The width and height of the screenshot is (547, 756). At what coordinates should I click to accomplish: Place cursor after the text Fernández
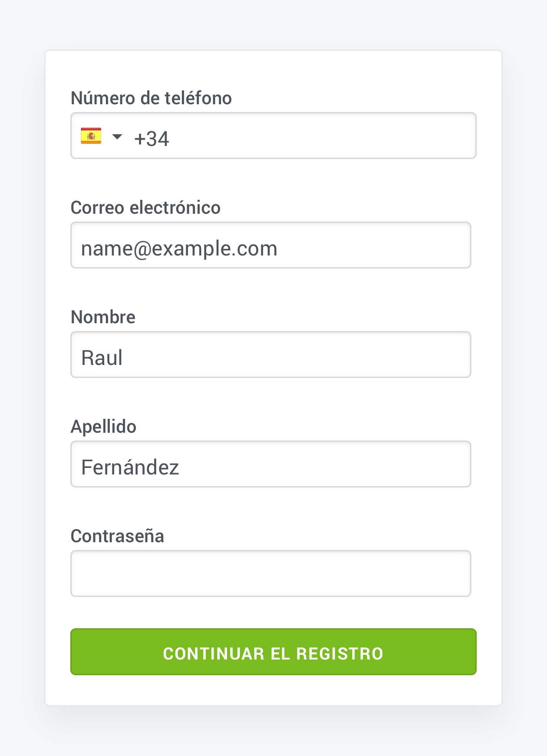pos(180,468)
